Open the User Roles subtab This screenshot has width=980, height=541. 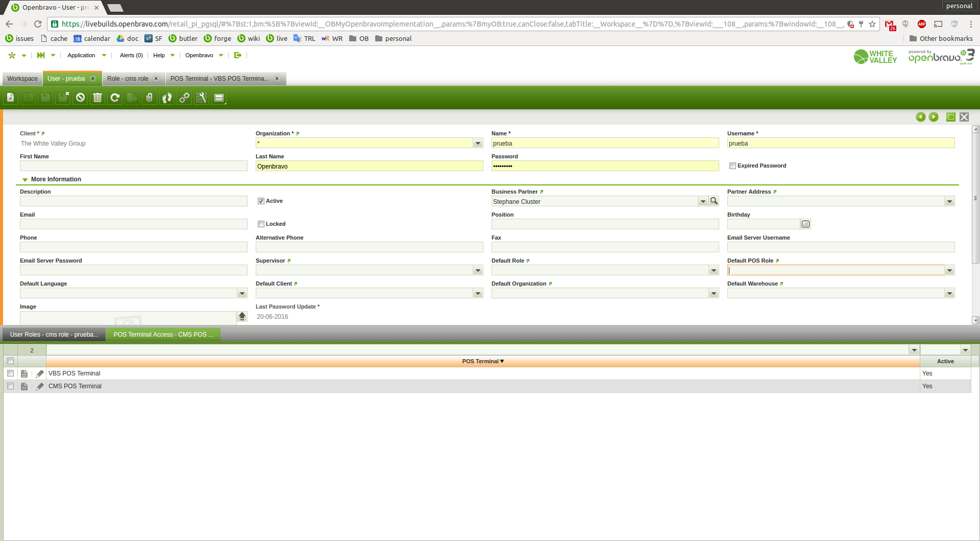54,335
